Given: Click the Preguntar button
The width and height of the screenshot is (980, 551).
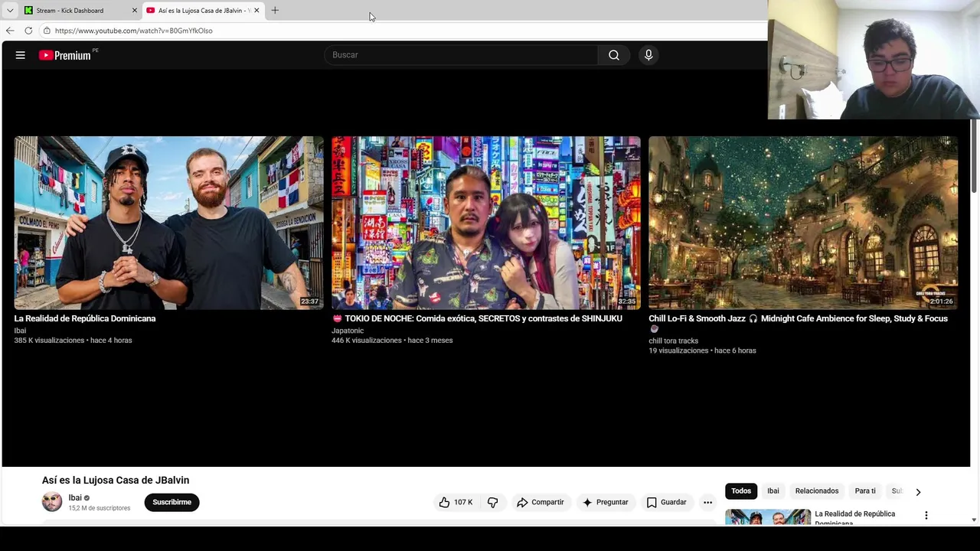Looking at the screenshot, I should coord(605,502).
